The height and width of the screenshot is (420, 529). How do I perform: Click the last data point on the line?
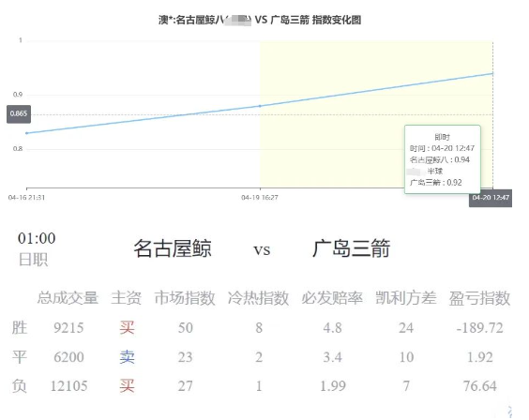pos(492,73)
